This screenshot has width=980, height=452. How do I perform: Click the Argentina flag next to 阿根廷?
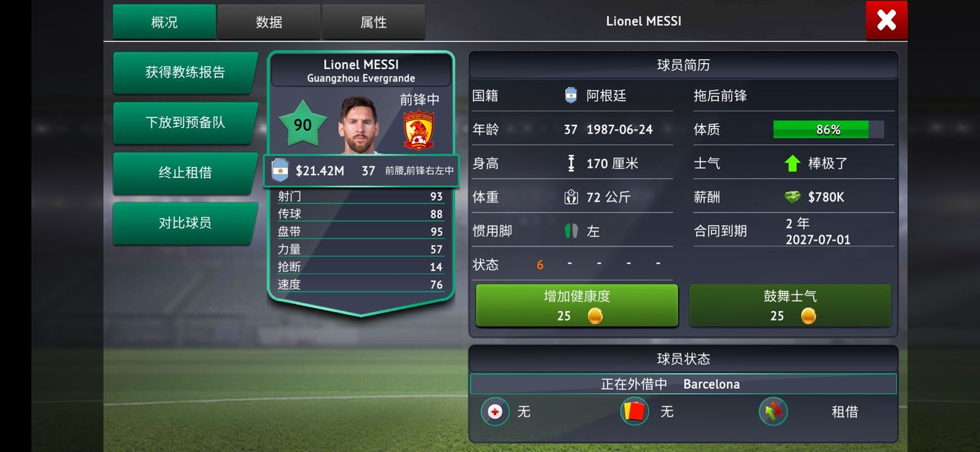point(570,96)
